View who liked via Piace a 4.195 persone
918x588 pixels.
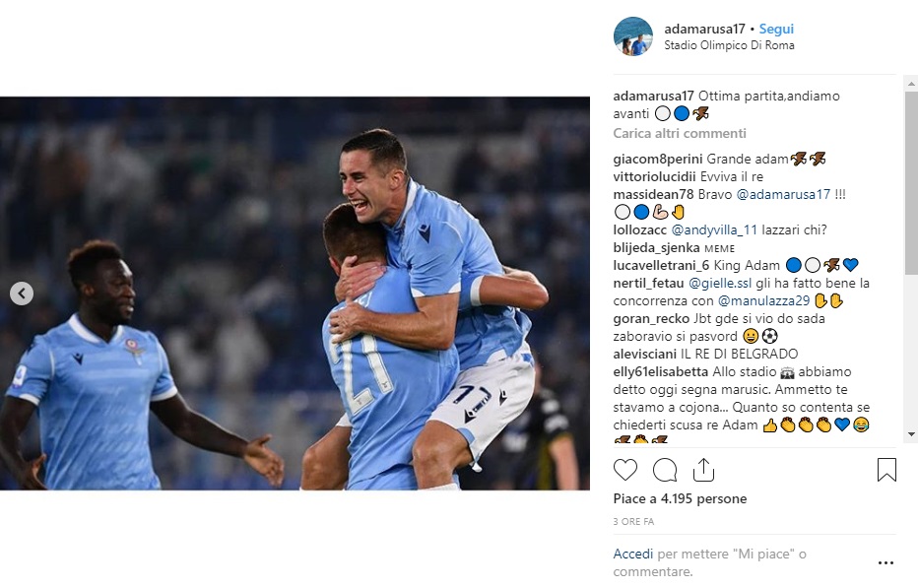680,498
